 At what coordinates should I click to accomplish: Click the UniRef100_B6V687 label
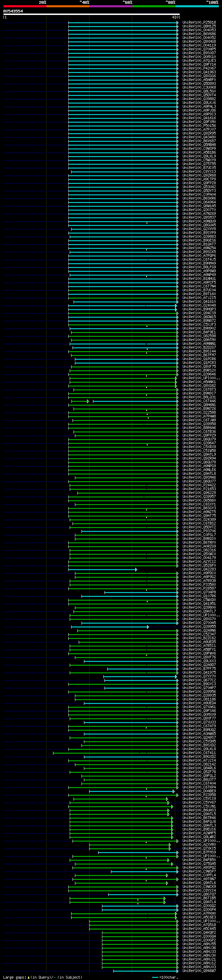[x=199, y=141]
